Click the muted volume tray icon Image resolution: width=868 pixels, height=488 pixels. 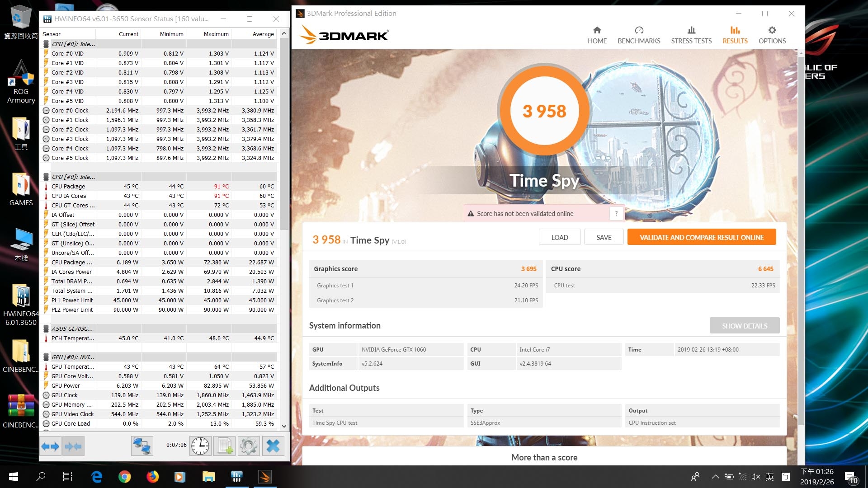(755, 477)
